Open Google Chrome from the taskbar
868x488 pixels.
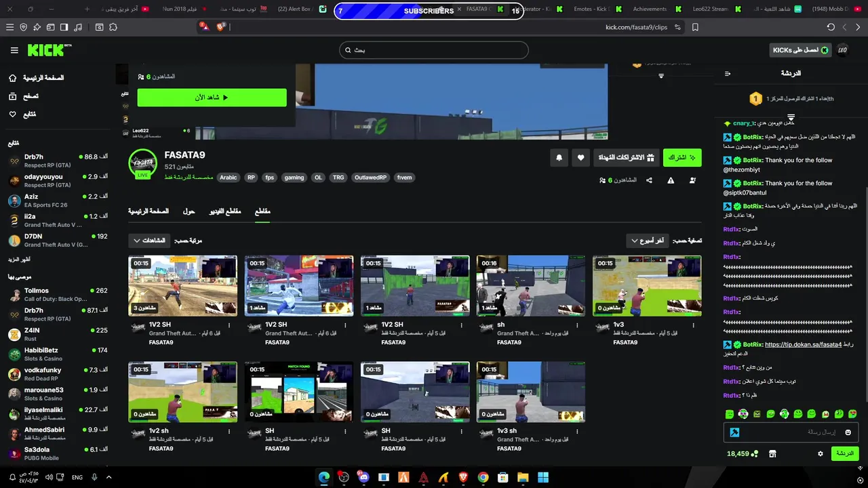[x=483, y=477]
